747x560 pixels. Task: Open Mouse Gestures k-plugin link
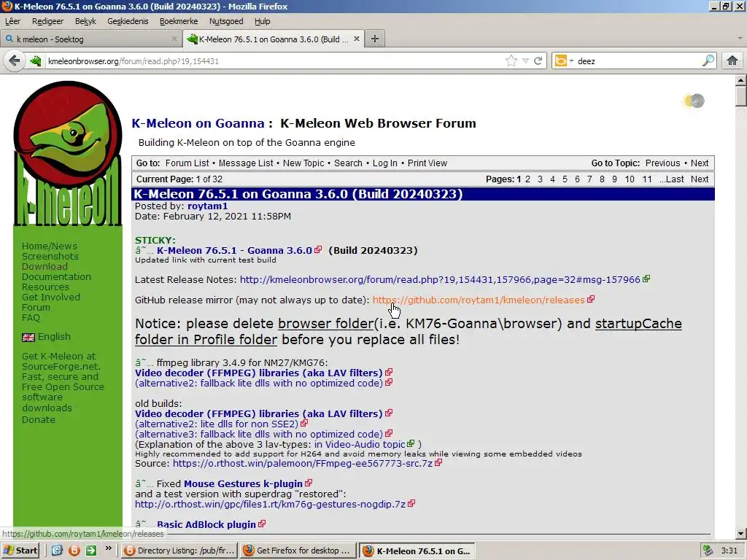[x=243, y=484]
